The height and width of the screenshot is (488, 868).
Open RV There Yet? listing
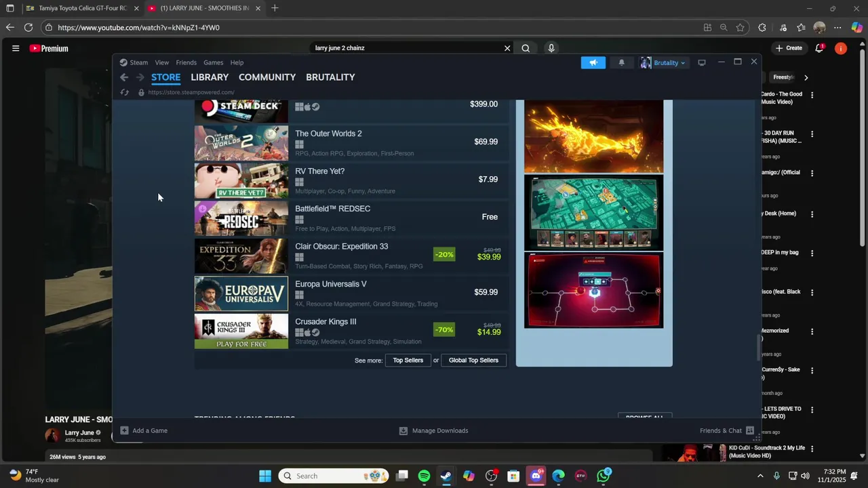click(351, 180)
